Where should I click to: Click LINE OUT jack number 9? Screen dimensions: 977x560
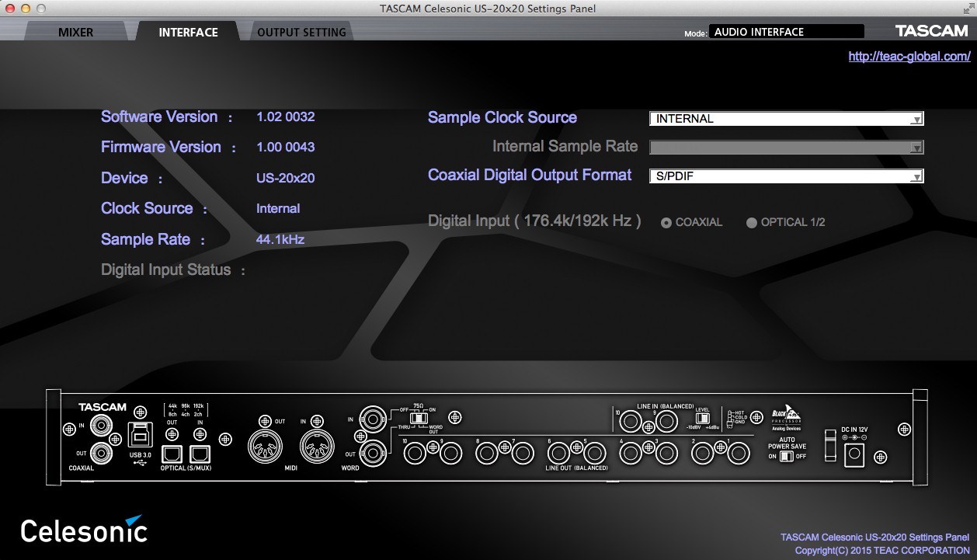[451, 453]
